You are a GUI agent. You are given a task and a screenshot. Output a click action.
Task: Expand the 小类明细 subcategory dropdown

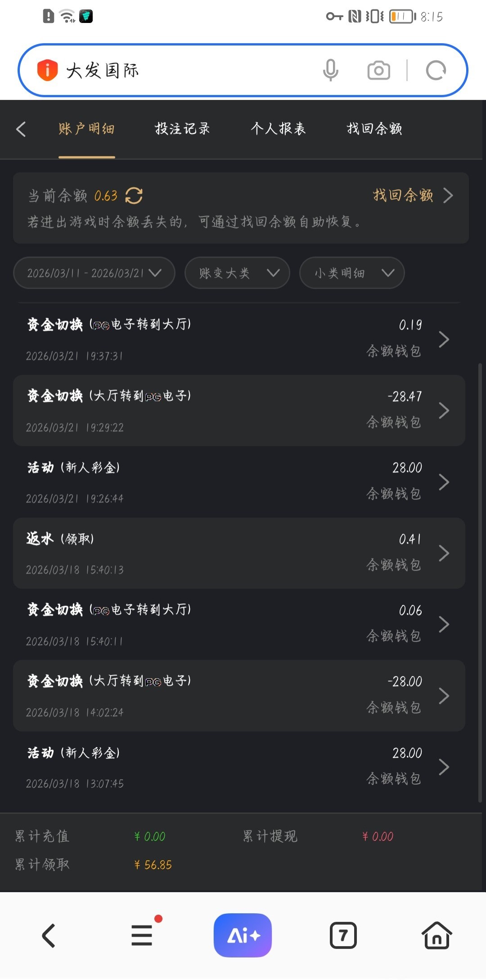point(352,273)
